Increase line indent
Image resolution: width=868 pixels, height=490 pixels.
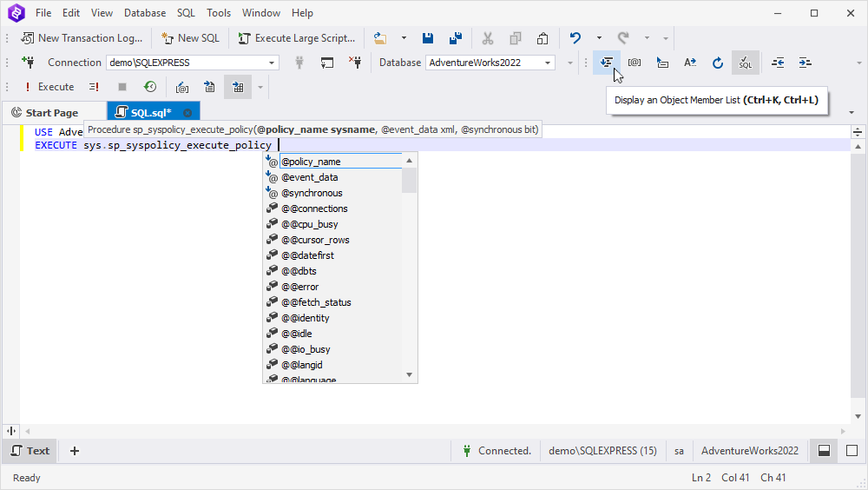[x=806, y=63]
